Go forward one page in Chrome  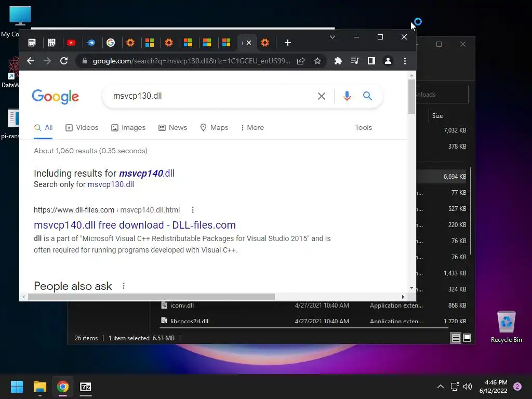click(47, 61)
